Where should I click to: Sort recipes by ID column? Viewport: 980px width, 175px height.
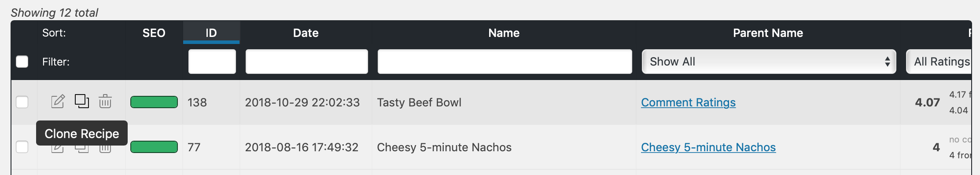211,33
